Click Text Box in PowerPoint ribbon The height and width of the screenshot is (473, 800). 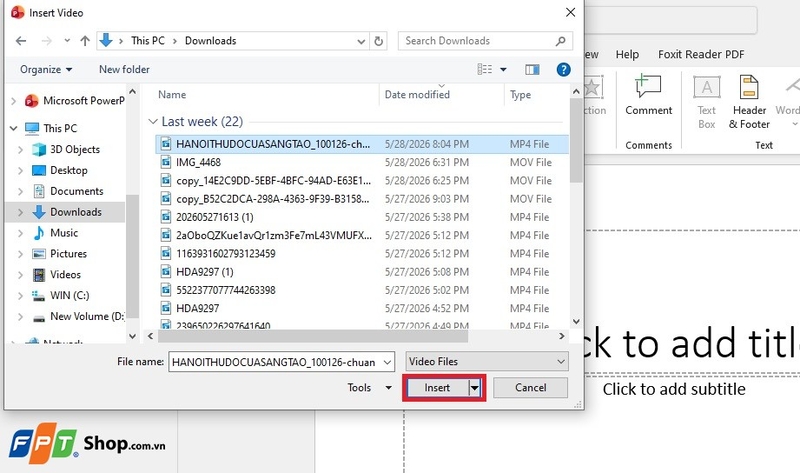click(707, 102)
